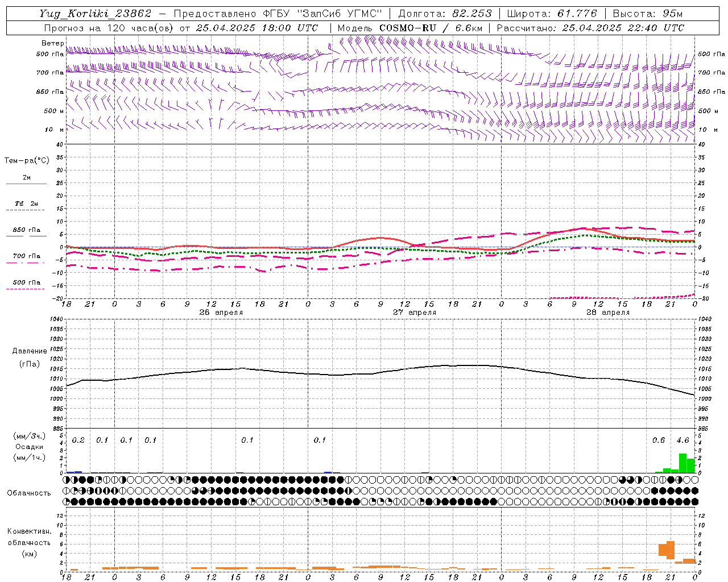Click the 500 гПа wind level label at left
The width and height of the screenshot is (728, 582).
click(x=50, y=54)
